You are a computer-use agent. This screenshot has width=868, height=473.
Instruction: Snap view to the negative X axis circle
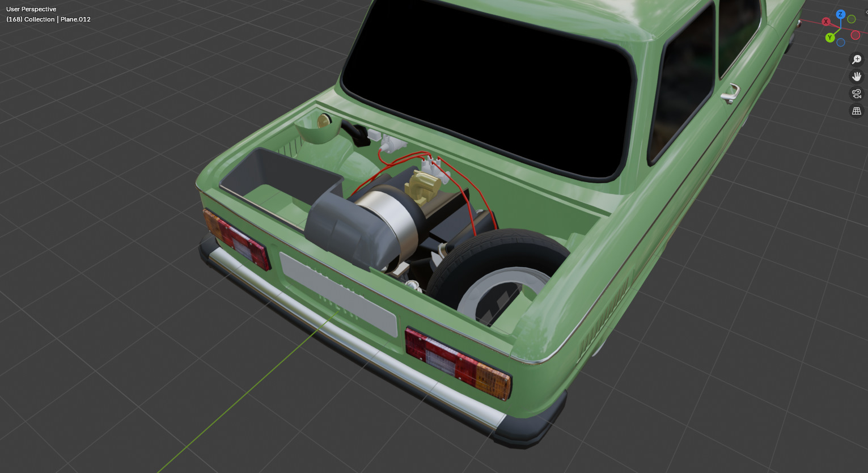pyautogui.click(x=856, y=35)
